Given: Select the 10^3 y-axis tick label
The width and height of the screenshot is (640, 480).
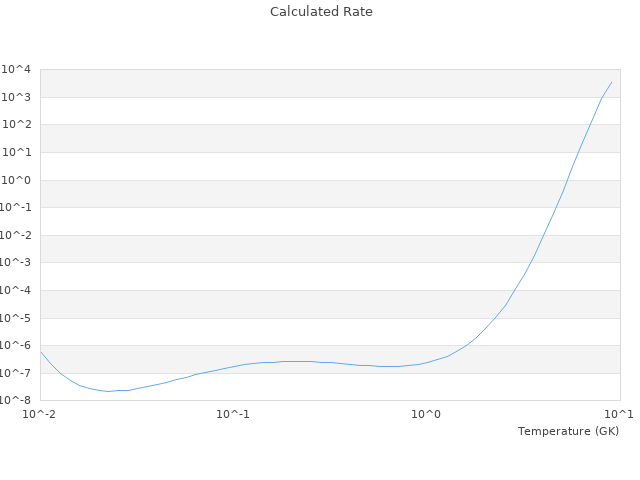Looking at the screenshot, I should [17, 97].
